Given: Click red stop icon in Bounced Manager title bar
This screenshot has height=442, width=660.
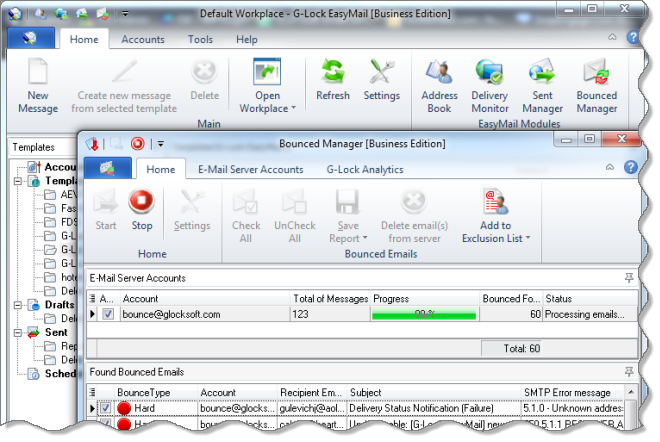Looking at the screenshot, I should 137,144.
